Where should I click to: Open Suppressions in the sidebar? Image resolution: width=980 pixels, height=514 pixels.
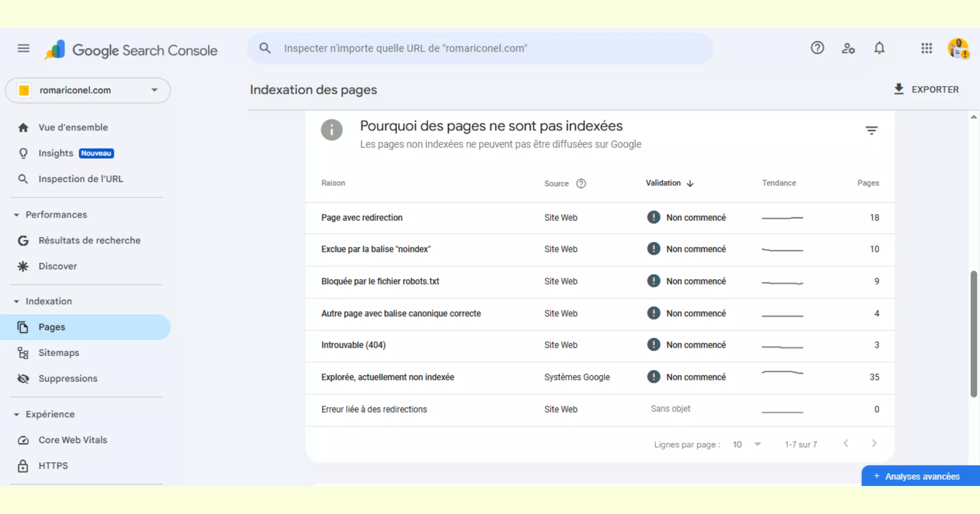pos(68,378)
